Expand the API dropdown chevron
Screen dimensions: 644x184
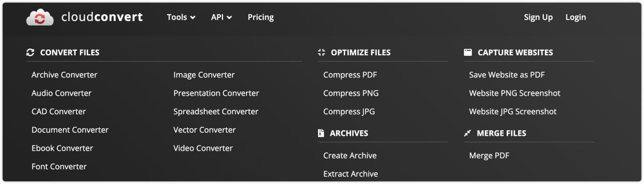(229, 18)
